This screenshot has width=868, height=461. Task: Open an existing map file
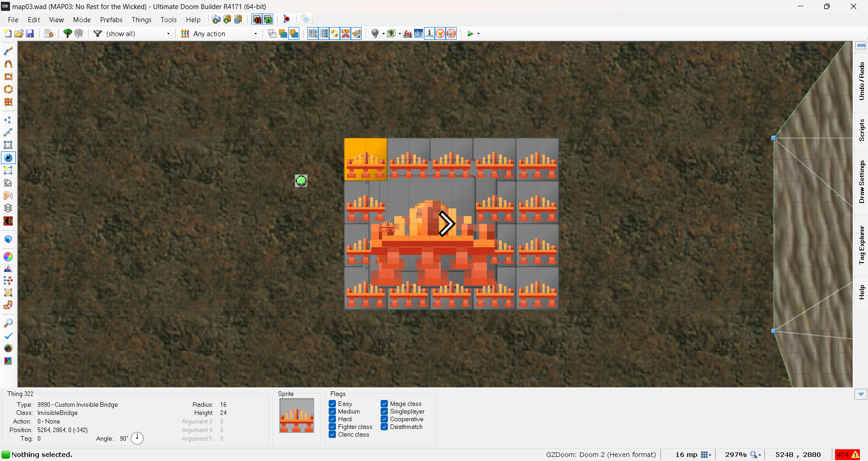click(x=19, y=33)
